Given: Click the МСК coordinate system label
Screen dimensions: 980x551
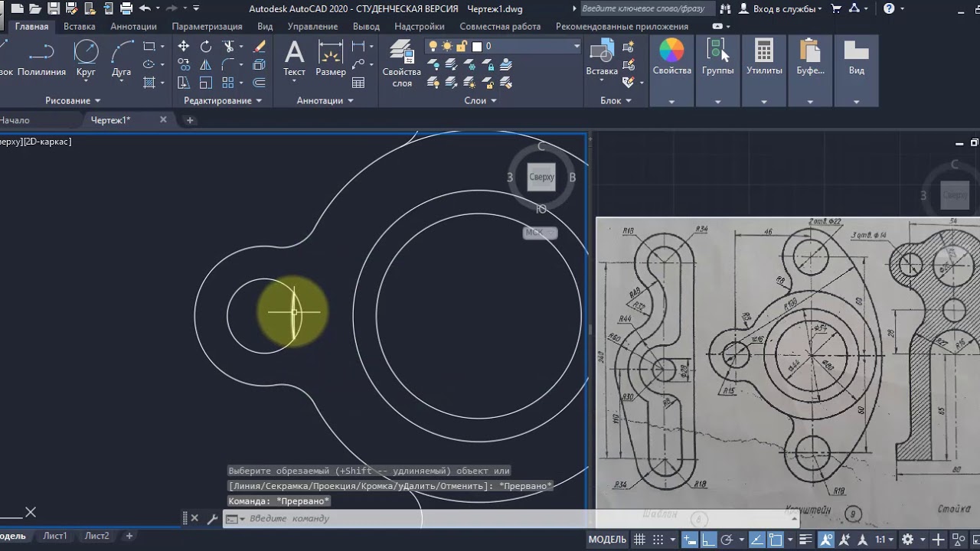Looking at the screenshot, I should (x=540, y=233).
